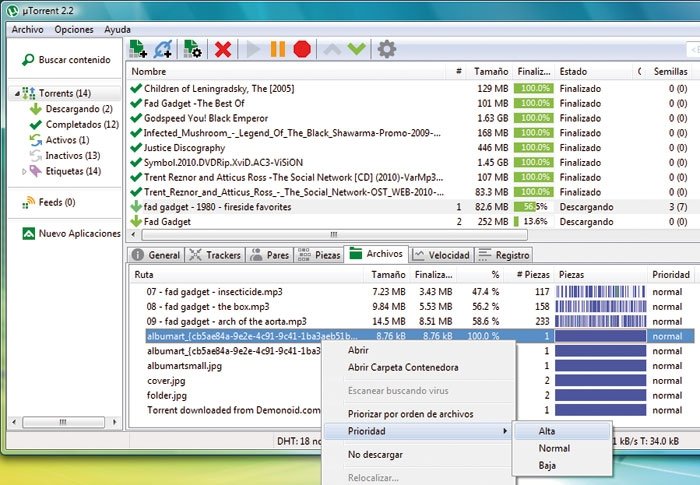Click the DHT status bar entry
The image size is (700, 485).
point(299,441)
